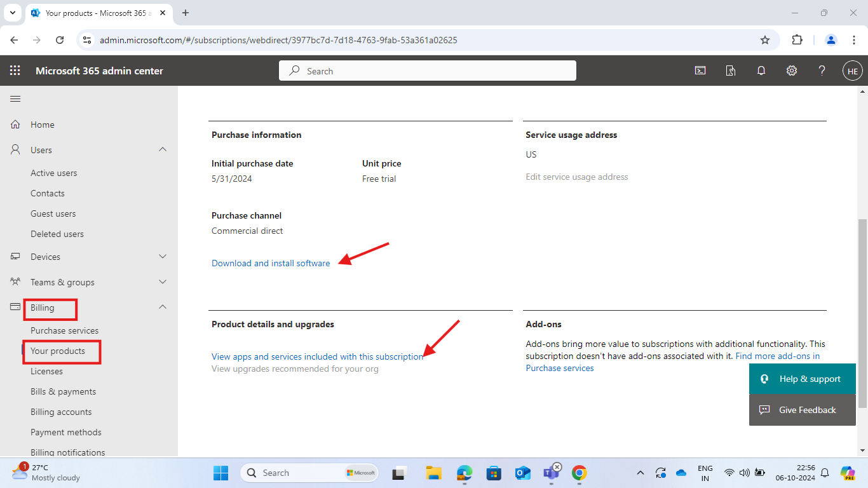Collapse the Billing section chevron

[163, 307]
